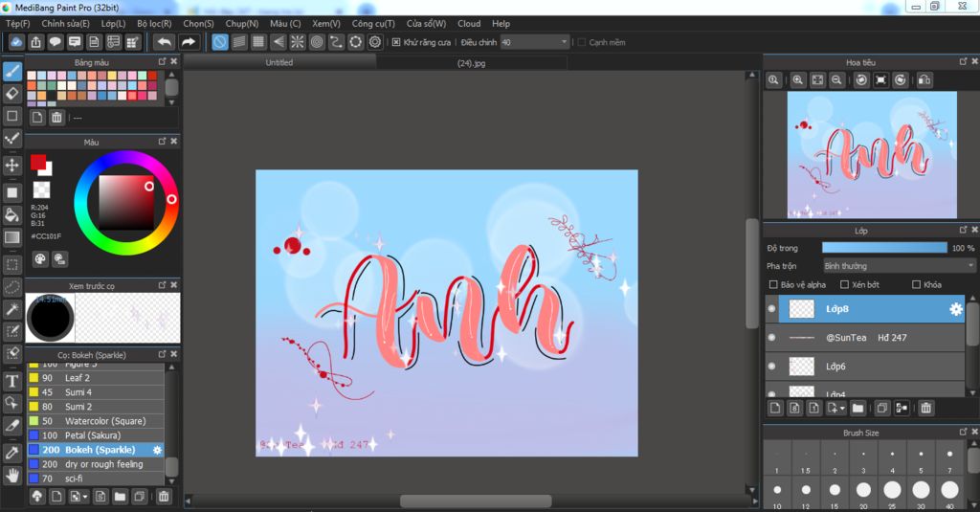
Task: Select the dry or rough feeling brush
Action: point(96,464)
